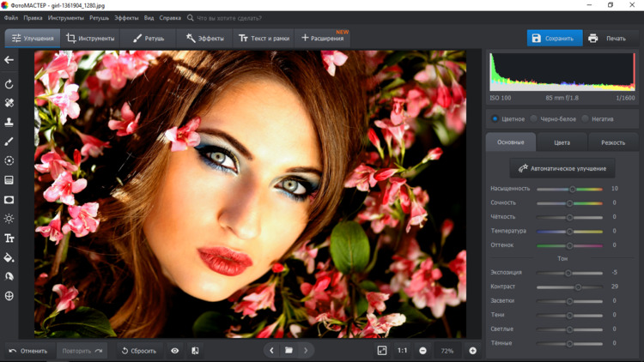Select the Чёрно-белое radio option
Viewport: 644px width, 362px height.
coord(533,119)
